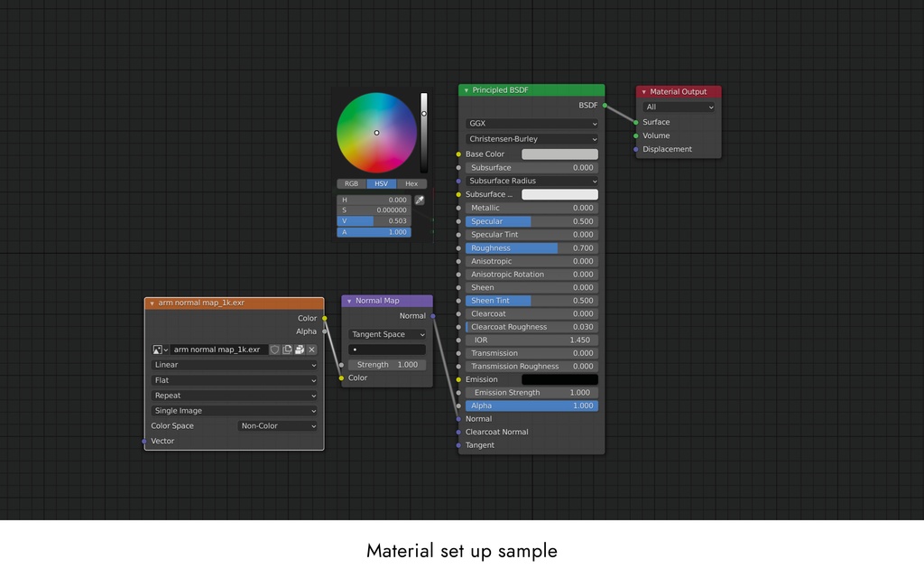This screenshot has height=578, width=924.
Task: Click the Base Color swatch
Action: point(559,154)
